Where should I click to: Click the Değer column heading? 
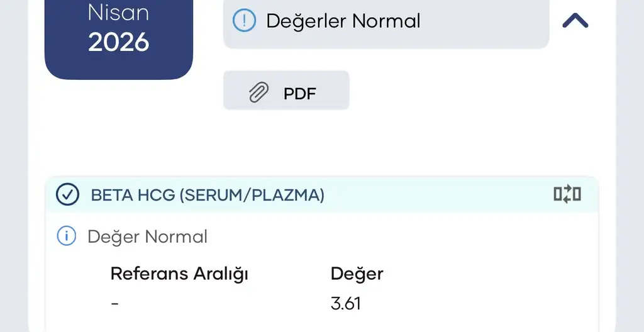pyautogui.click(x=357, y=274)
